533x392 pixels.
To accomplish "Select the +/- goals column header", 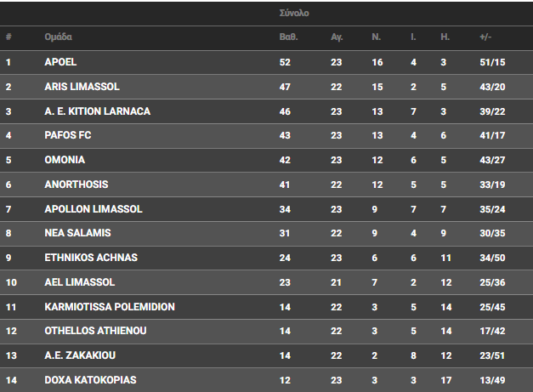I will (485, 37).
